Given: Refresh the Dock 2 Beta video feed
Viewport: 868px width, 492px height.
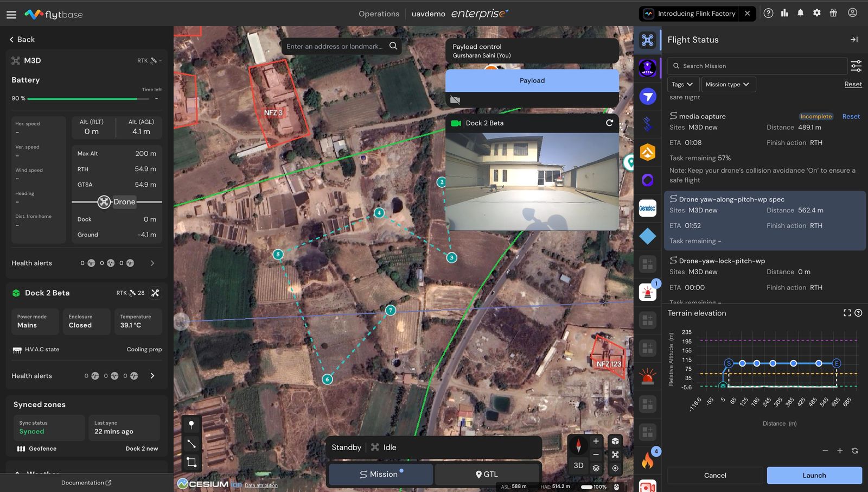Looking at the screenshot, I should coord(609,123).
